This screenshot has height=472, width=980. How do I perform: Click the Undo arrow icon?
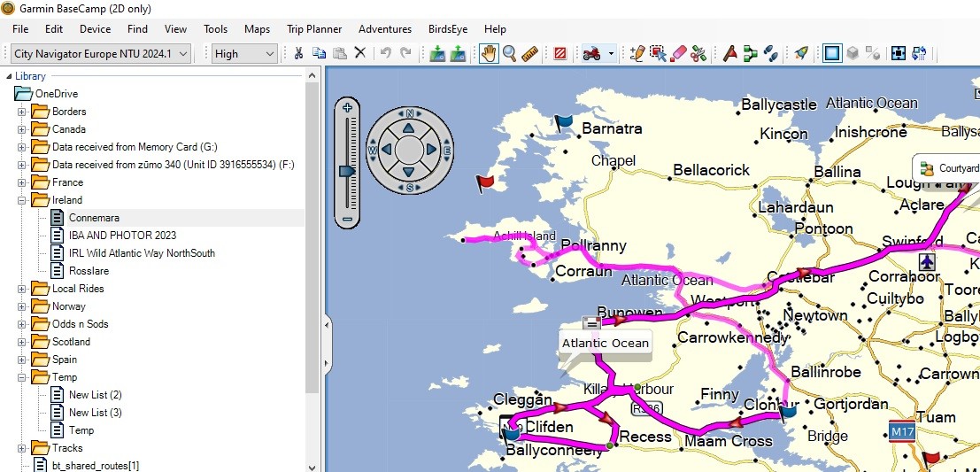386,54
